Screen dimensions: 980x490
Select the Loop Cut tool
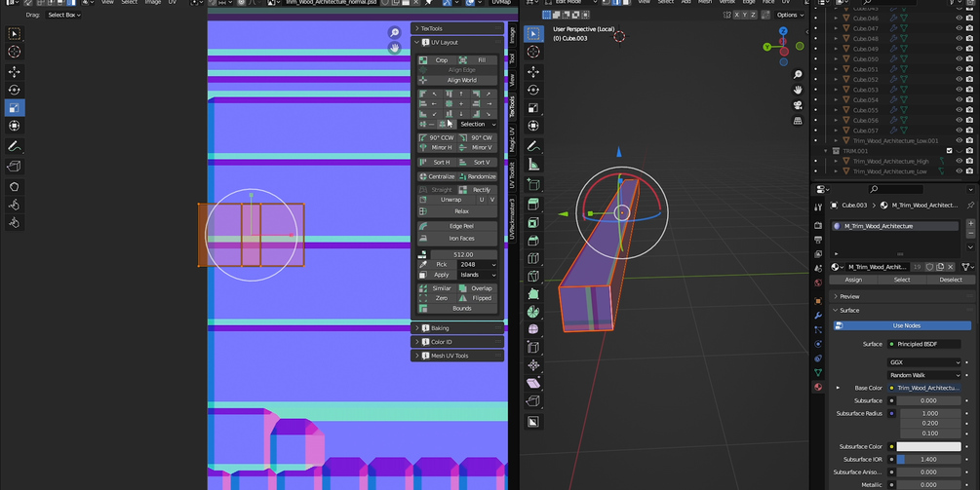coord(533,258)
